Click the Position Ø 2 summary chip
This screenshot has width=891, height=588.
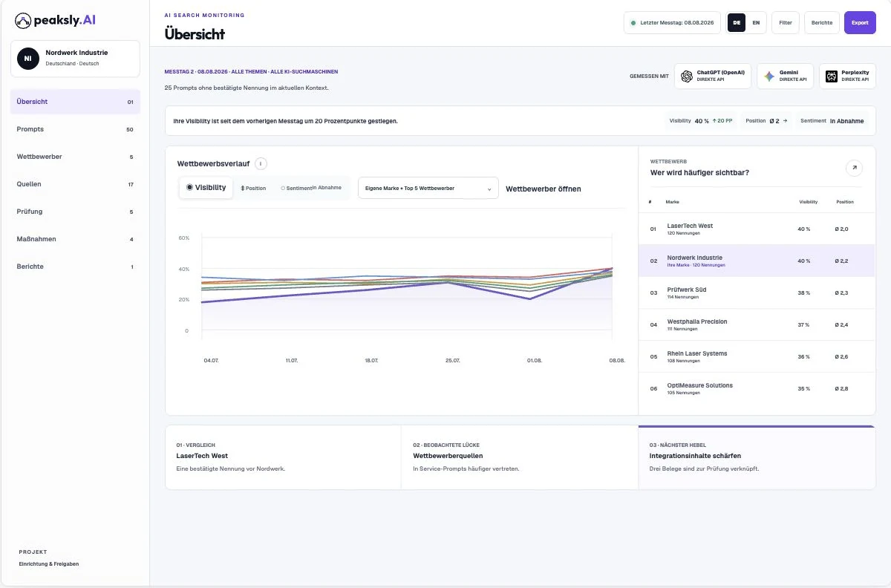(766, 120)
